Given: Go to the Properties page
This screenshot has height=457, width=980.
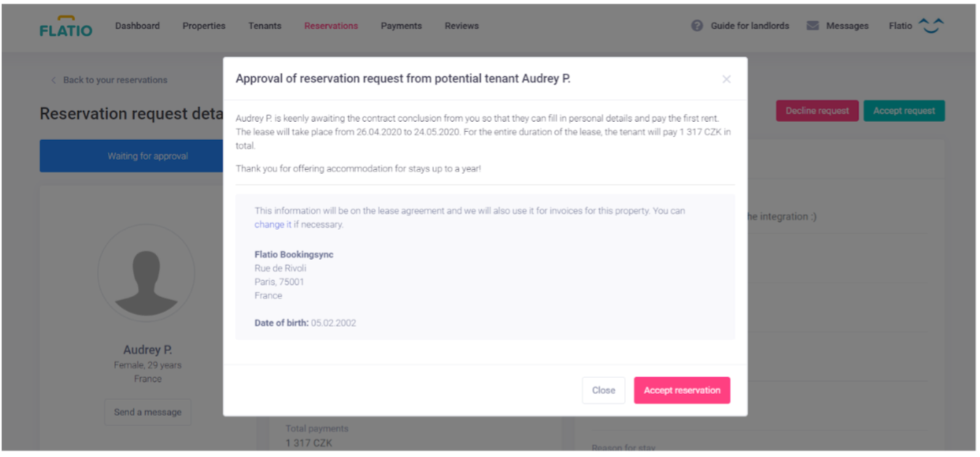Looking at the screenshot, I should coord(204,26).
